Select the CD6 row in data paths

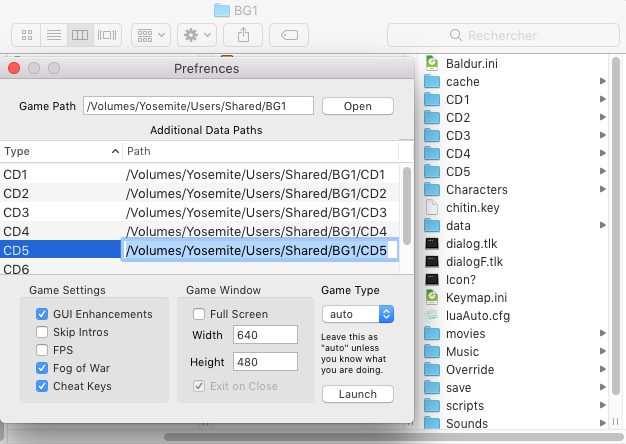pos(199,268)
